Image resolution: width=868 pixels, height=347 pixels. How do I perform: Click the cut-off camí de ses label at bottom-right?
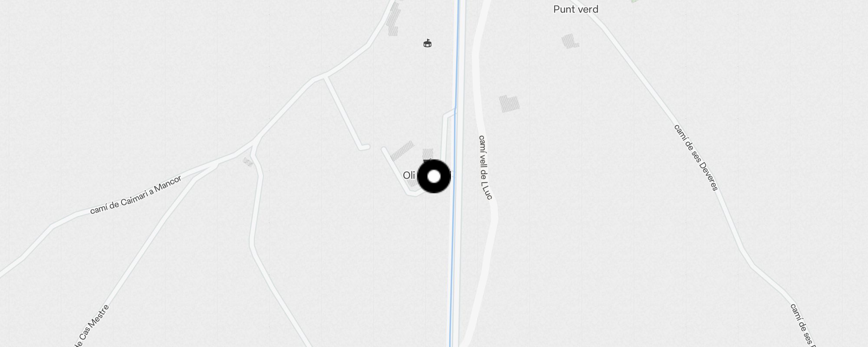pyautogui.click(x=802, y=324)
